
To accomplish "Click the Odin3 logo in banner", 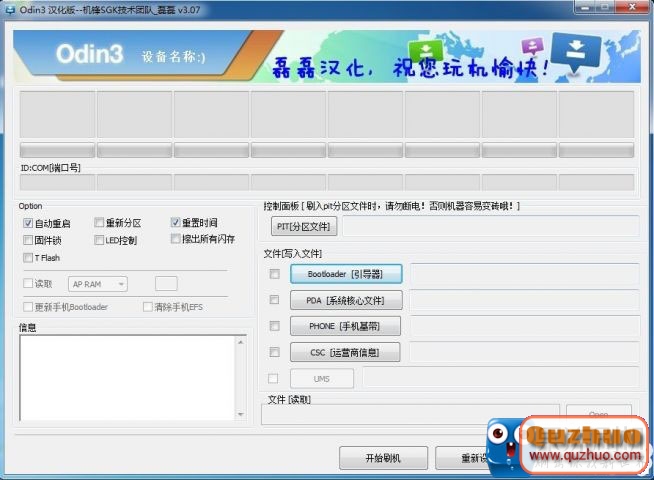I will pyautogui.click(x=89, y=54).
